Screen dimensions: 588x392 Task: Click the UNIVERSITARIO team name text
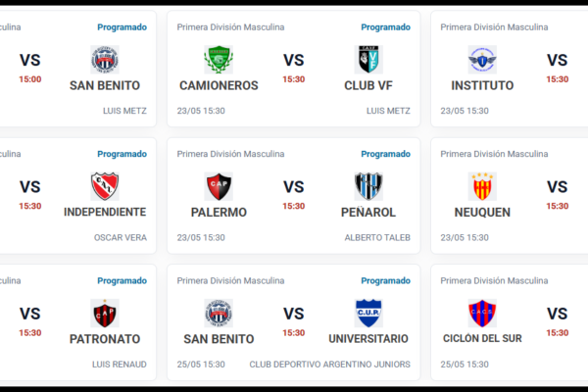pos(368,339)
